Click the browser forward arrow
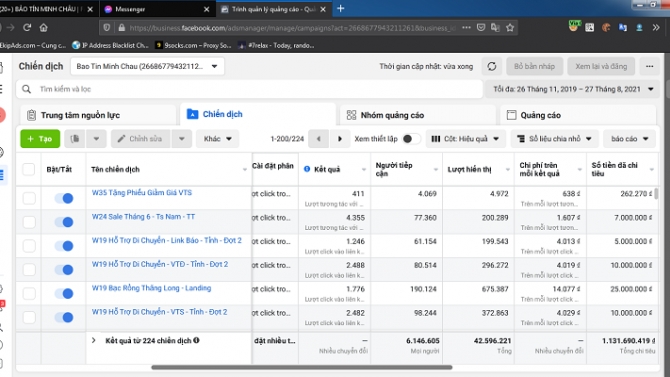The image size is (670, 377). tap(11, 27)
